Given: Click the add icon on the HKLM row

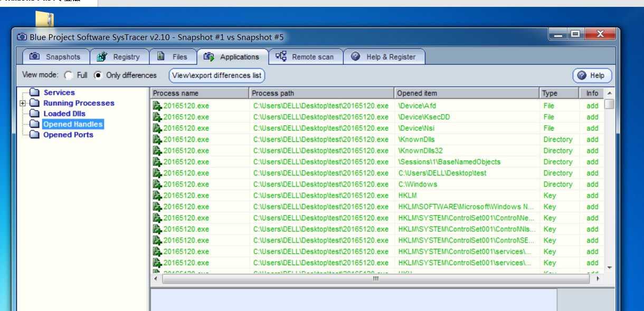Looking at the screenshot, I should pyautogui.click(x=157, y=196).
